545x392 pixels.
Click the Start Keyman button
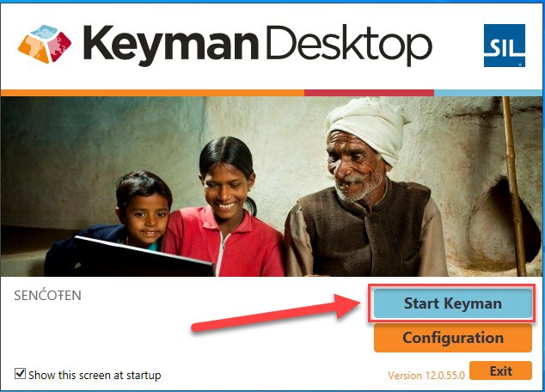click(452, 303)
